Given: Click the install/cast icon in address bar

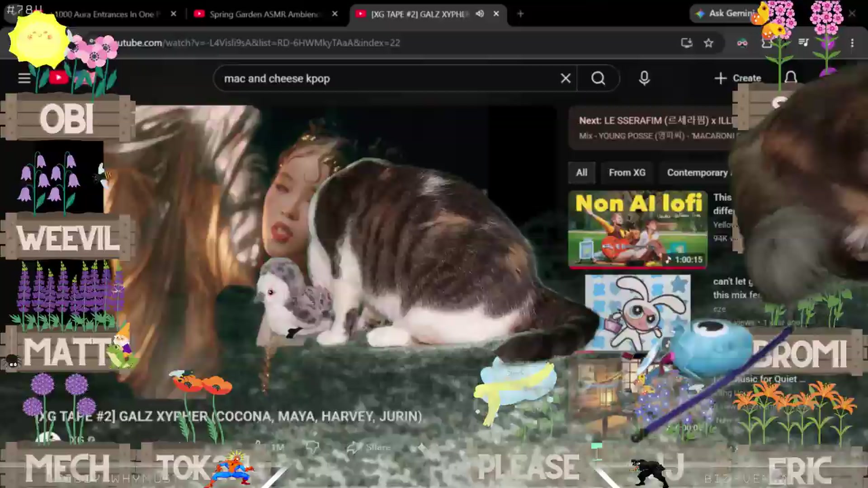Looking at the screenshot, I should click(687, 43).
